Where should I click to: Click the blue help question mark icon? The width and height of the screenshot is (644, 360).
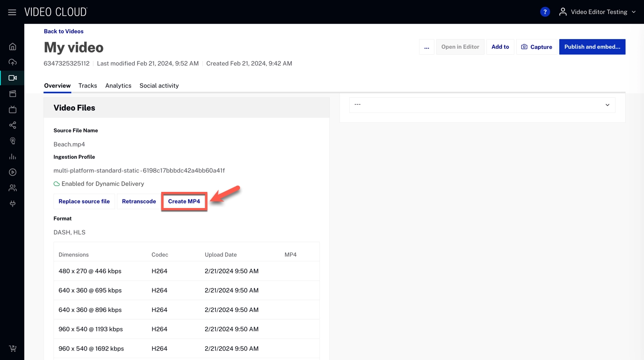(545, 12)
